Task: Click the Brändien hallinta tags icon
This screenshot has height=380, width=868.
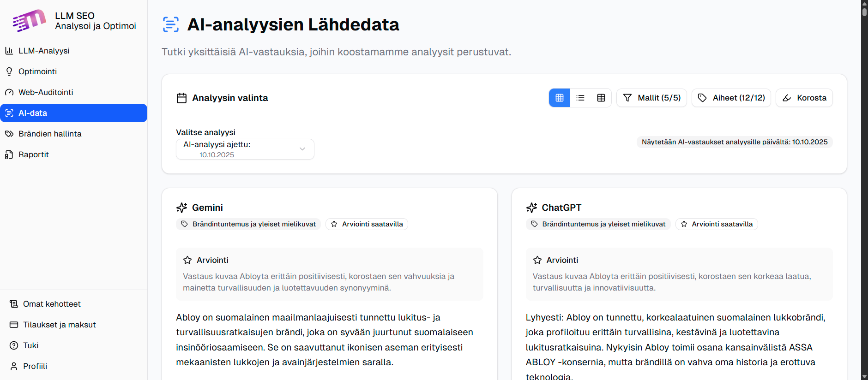Action: (9, 134)
